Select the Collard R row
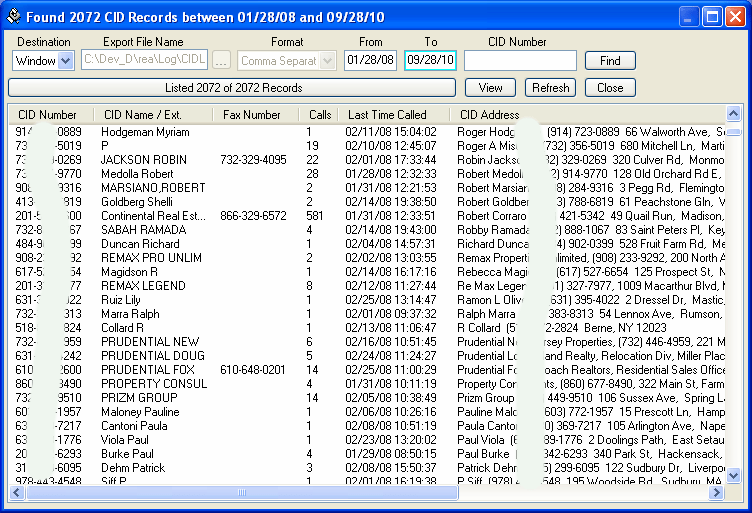 pyautogui.click(x=367, y=328)
